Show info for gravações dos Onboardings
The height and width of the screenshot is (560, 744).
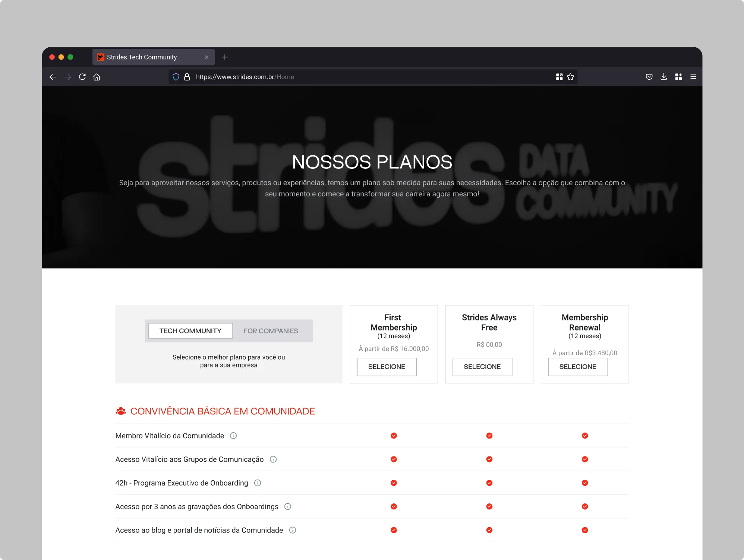click(x=288, y=506)
